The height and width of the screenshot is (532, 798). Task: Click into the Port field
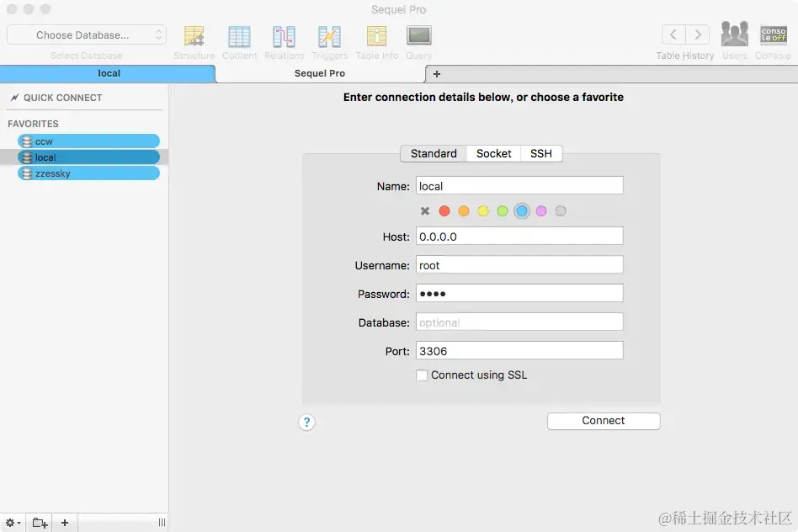[x=519, y=351]
